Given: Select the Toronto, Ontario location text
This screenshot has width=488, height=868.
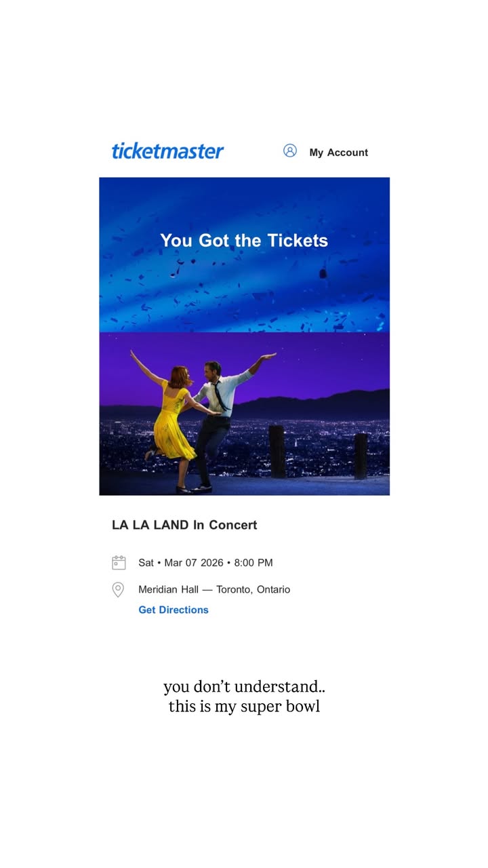Looking at the screenshot, I should click(253, 590).
